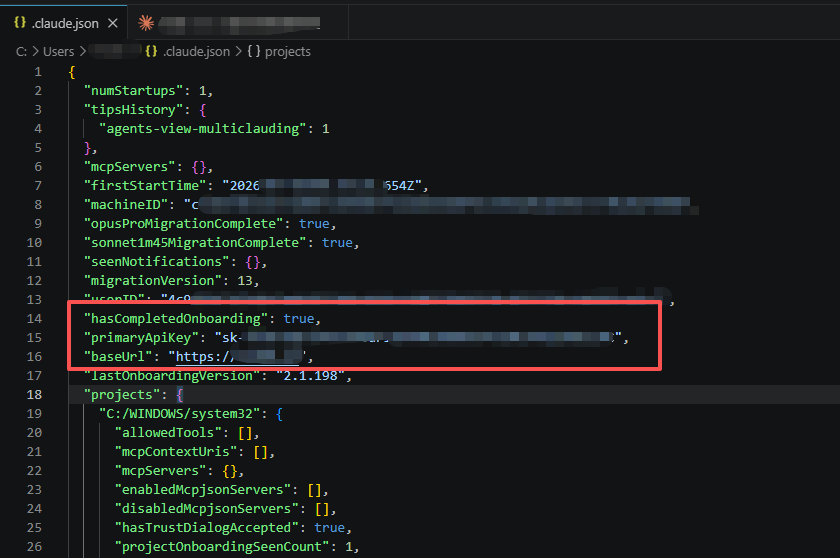Click the "allowedTools" key
The width and height of the screenshot is (840, 558).
(x=168, y=433)
